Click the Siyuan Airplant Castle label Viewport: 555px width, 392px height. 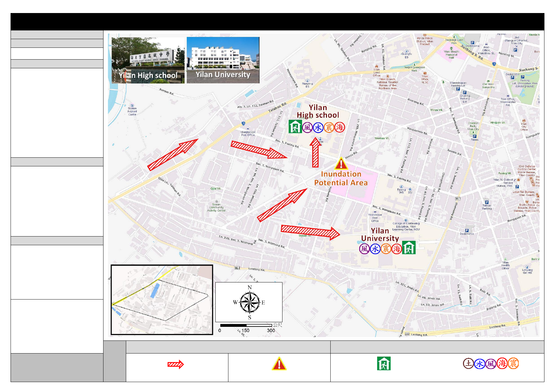(132, 112)
